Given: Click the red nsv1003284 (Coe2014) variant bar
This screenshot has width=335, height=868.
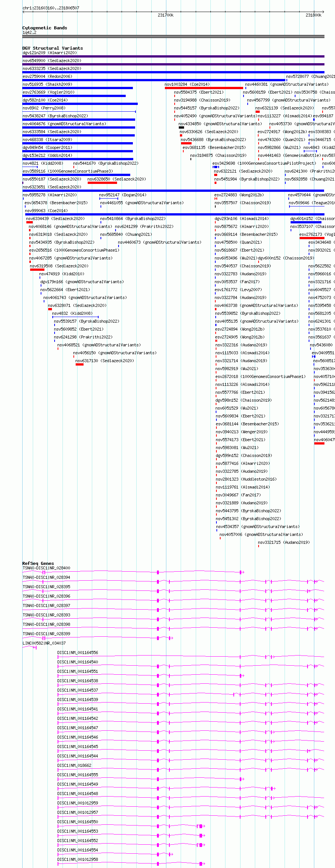Looking at the screenshot, I should (x=204, y=88).
